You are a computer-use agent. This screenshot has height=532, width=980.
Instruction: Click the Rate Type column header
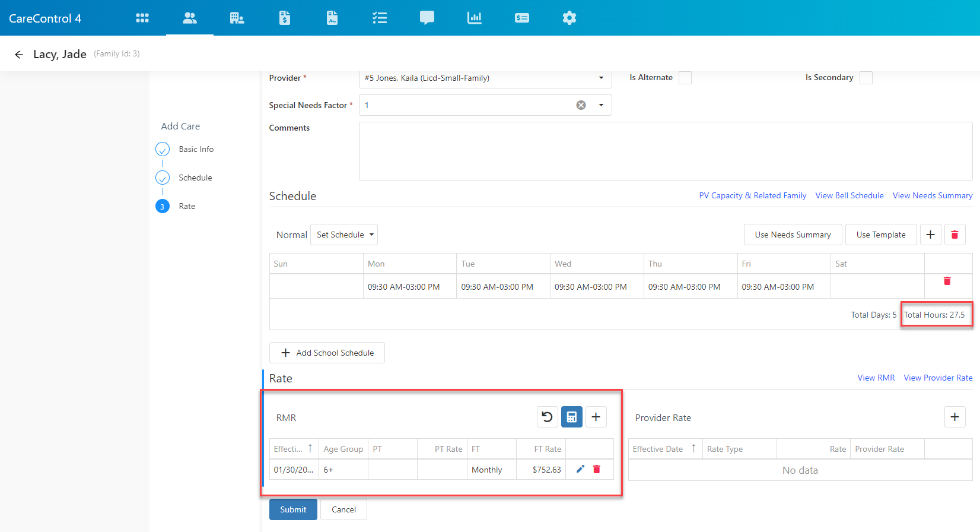[740, 449]
